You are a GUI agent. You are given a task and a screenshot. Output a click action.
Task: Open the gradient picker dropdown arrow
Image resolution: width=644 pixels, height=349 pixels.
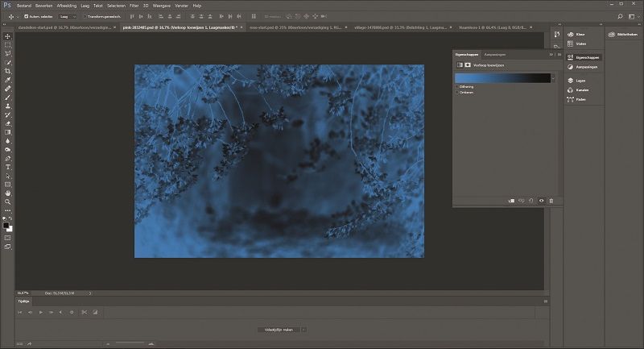coord(553,78)
